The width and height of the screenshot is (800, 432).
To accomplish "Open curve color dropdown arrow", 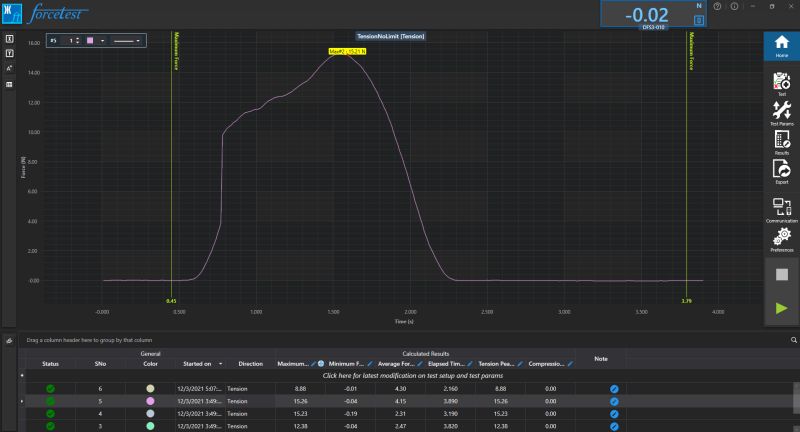I will coord(103,41).
